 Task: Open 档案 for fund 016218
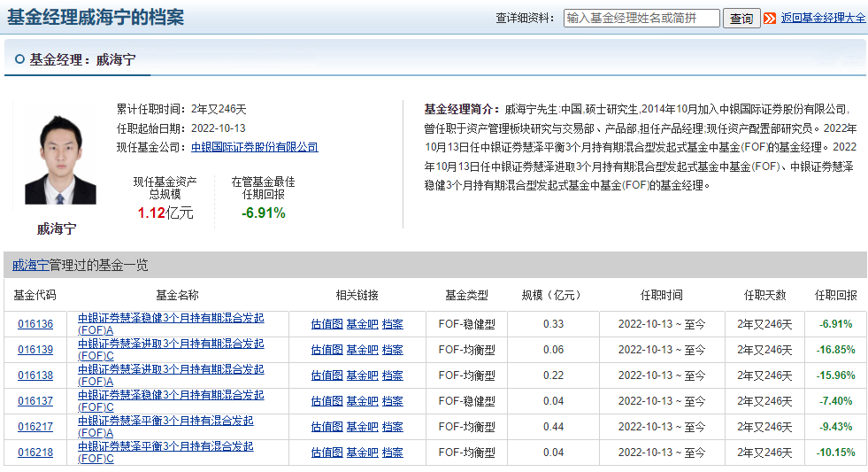coord(393,452)
